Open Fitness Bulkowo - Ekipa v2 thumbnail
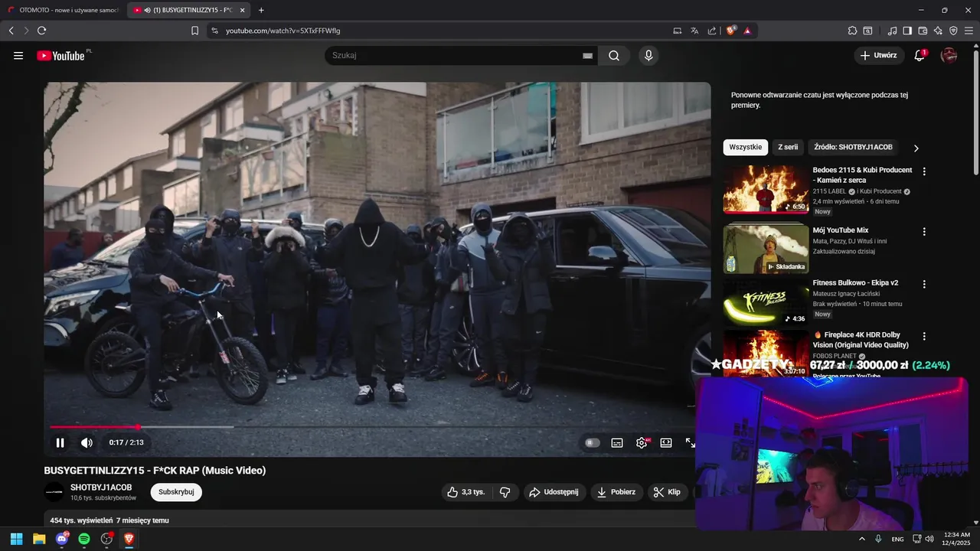Image resolution: width=980 pixels, height=551 pixels. (766, 302)
